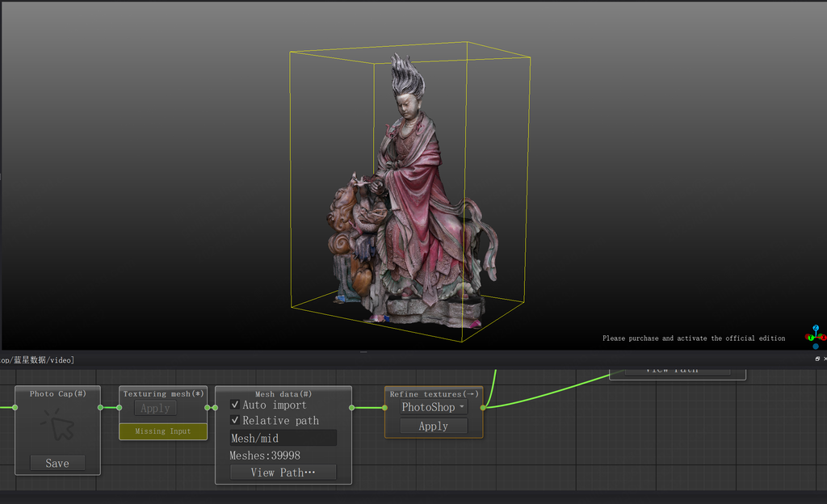Screen dimensions: 827x504
Task: Click output port of Photo Cap node
Action: tap(100, 408)
